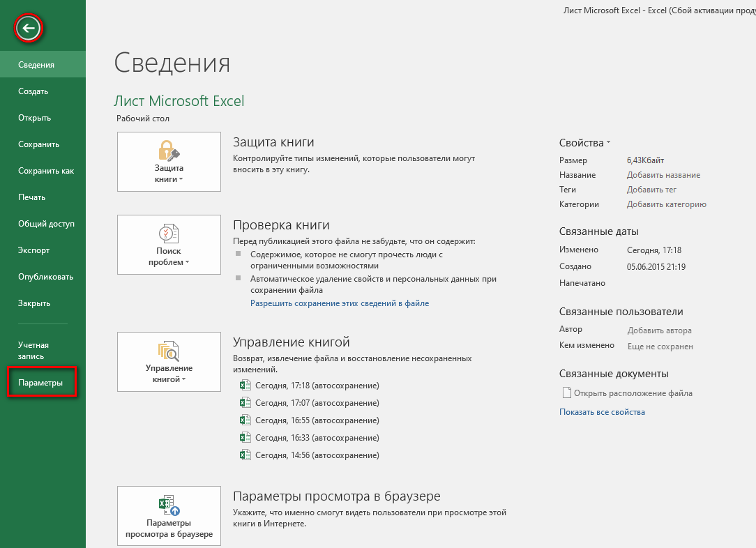Expand Управление книгой dropdown button

[x=169, y=374]
